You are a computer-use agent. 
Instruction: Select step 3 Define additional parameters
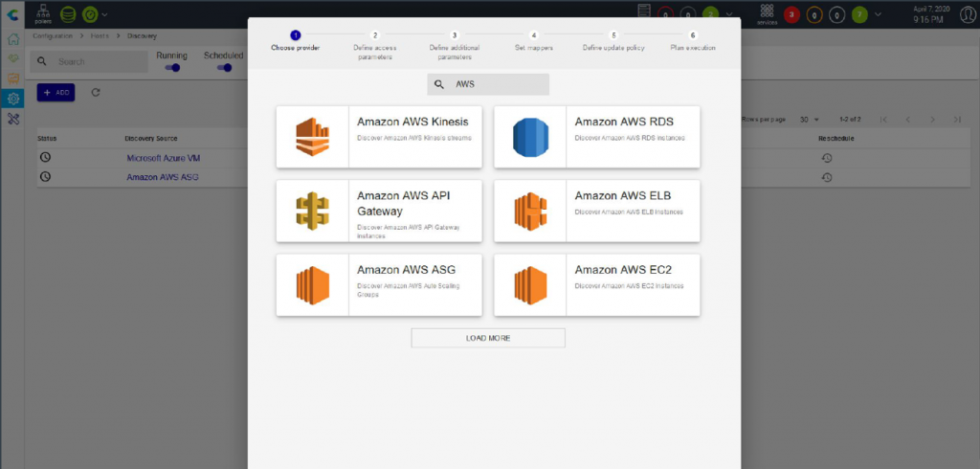pyautogui.click(x=455, y=46)
